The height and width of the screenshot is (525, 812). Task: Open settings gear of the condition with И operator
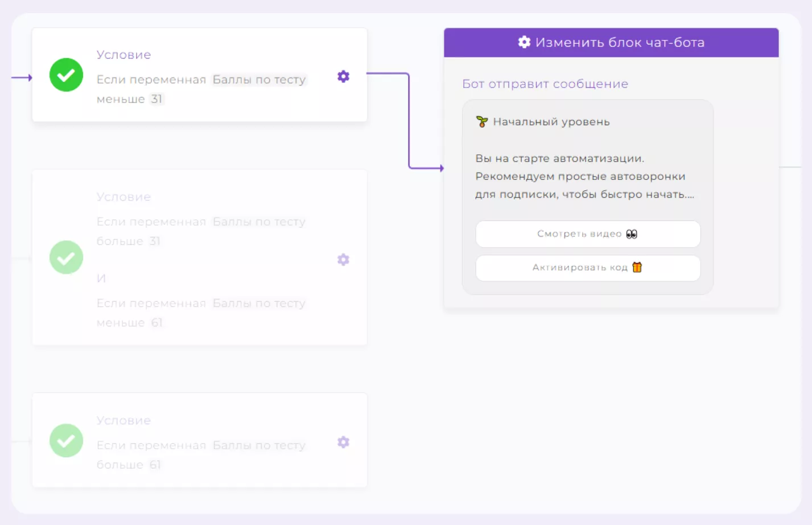tap(343, 260)
